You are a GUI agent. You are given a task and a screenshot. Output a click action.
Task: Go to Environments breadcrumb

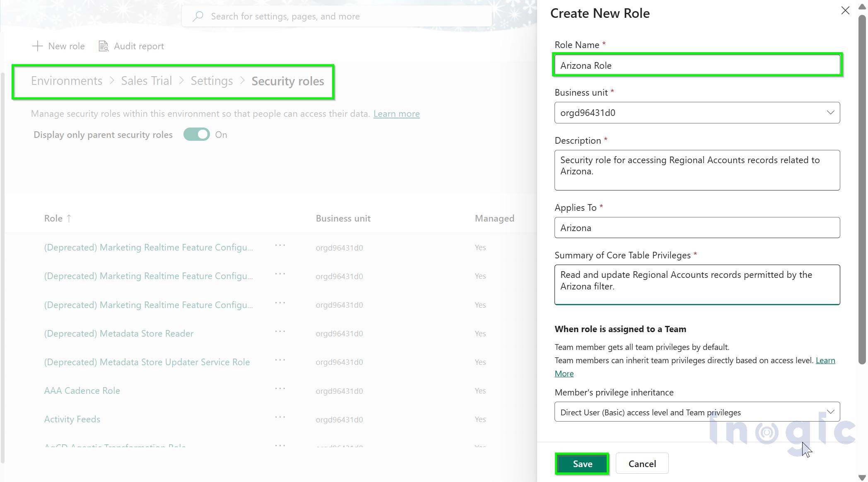[x=67, y=81]
